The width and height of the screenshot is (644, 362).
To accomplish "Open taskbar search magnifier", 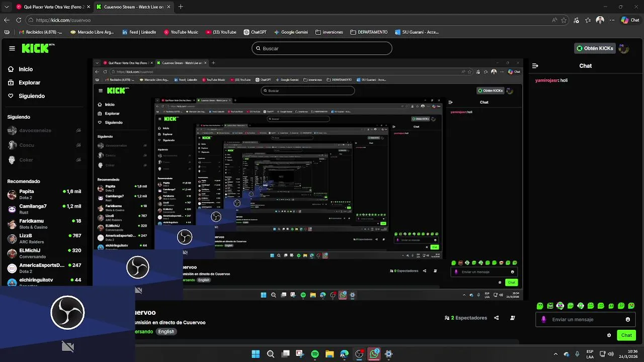I will (271, 354).
